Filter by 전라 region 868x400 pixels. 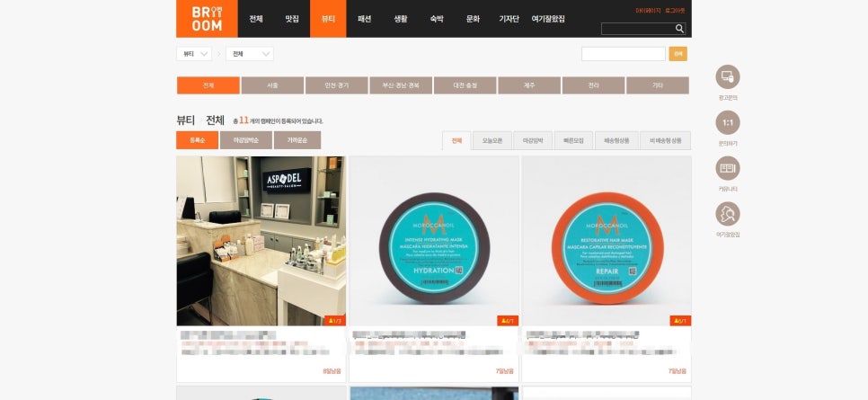(593, 85)
